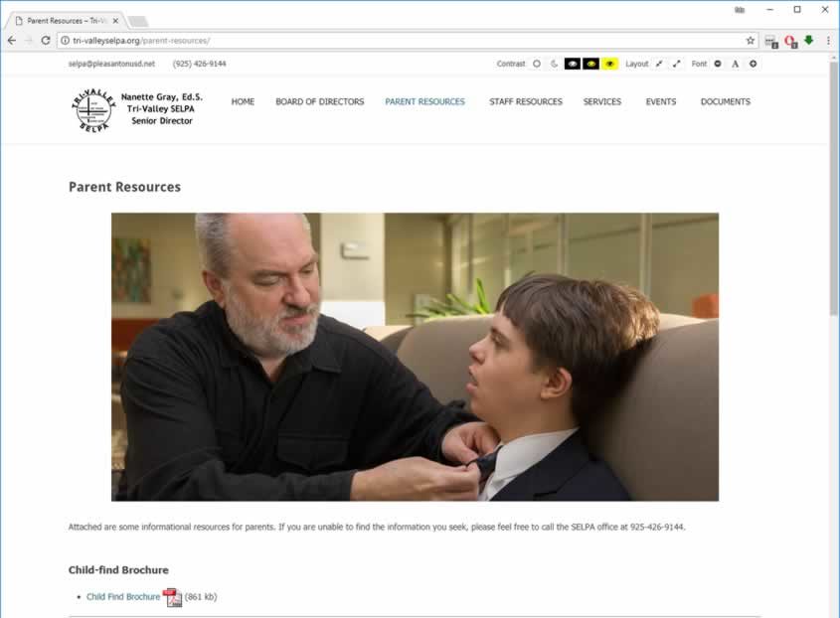Open the Child Find Brochure link
Screen dimensions: 840x618
point(123,596)
